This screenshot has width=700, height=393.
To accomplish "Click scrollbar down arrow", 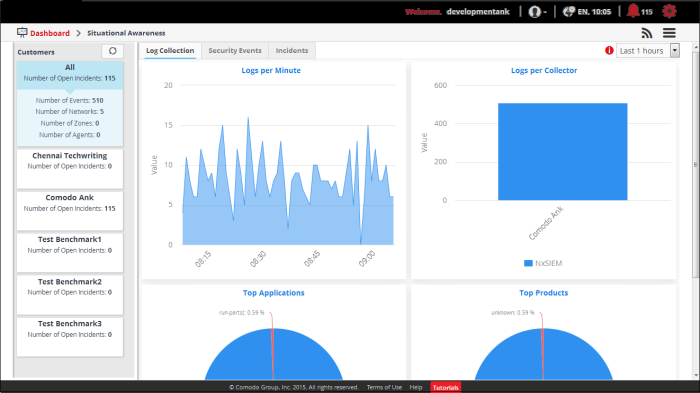I will pos(696,376).
